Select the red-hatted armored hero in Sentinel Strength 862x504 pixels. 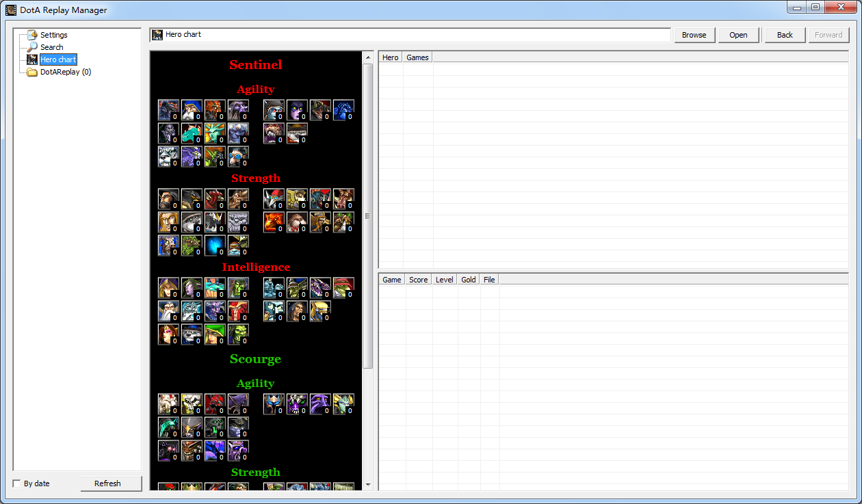coord(274,200)
